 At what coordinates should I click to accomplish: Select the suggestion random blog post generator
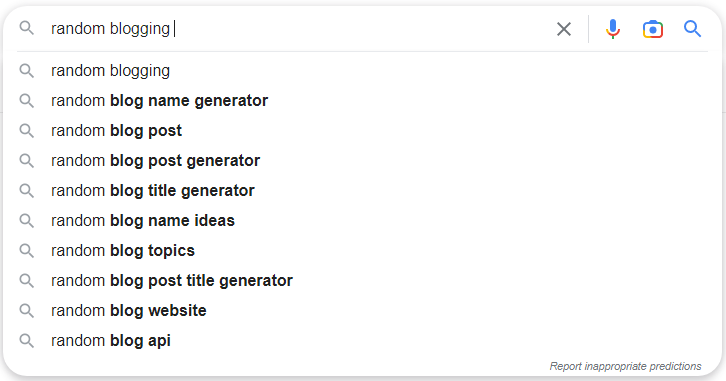363,161
